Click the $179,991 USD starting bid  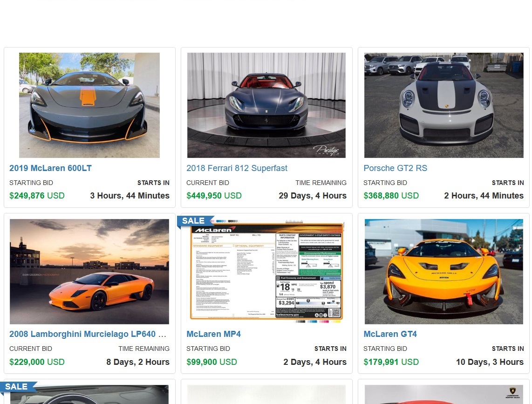coord(391,362)
